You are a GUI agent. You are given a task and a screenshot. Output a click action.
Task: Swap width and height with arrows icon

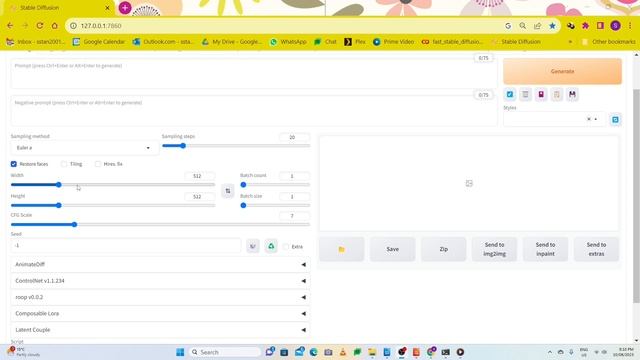(228, 191)
